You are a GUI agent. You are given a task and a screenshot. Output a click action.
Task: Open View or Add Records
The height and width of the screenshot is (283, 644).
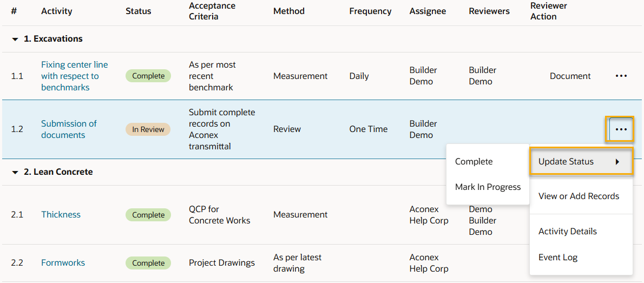click(x=579, y=196)
